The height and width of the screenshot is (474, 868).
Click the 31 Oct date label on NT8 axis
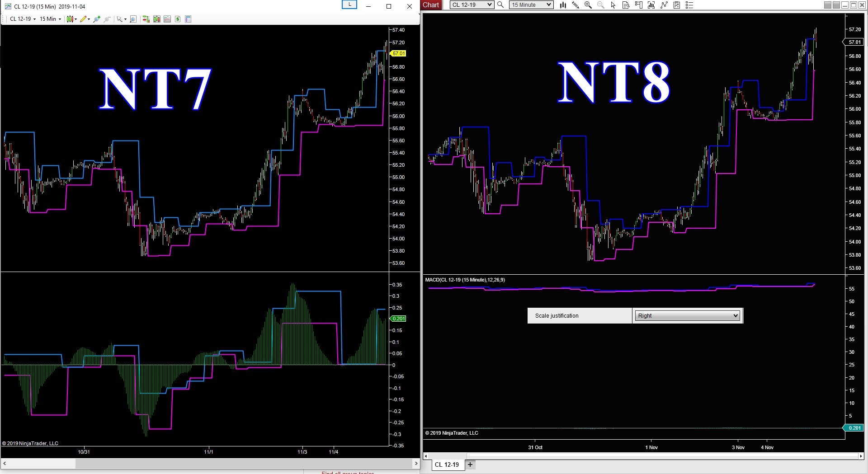(535, 447)
